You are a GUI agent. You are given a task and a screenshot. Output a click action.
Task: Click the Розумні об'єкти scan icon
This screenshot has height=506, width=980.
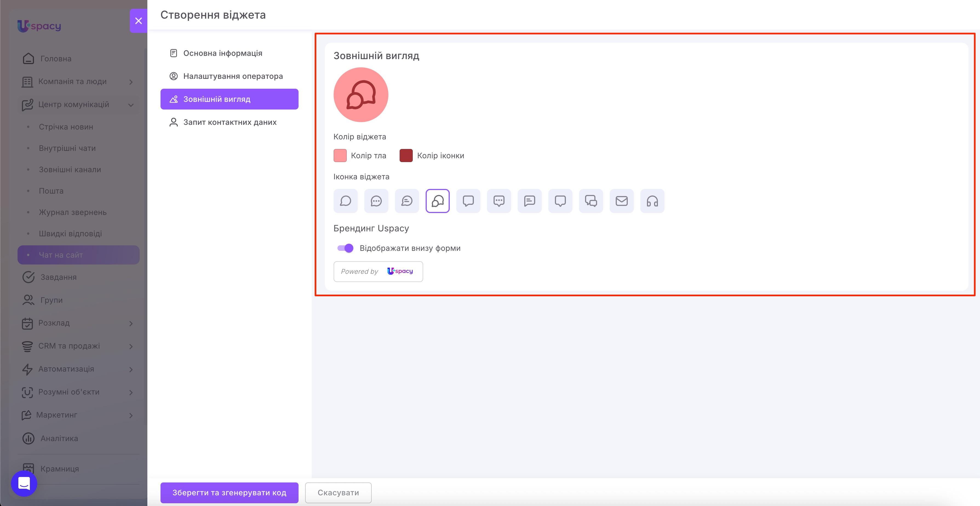tap(27, 392)
